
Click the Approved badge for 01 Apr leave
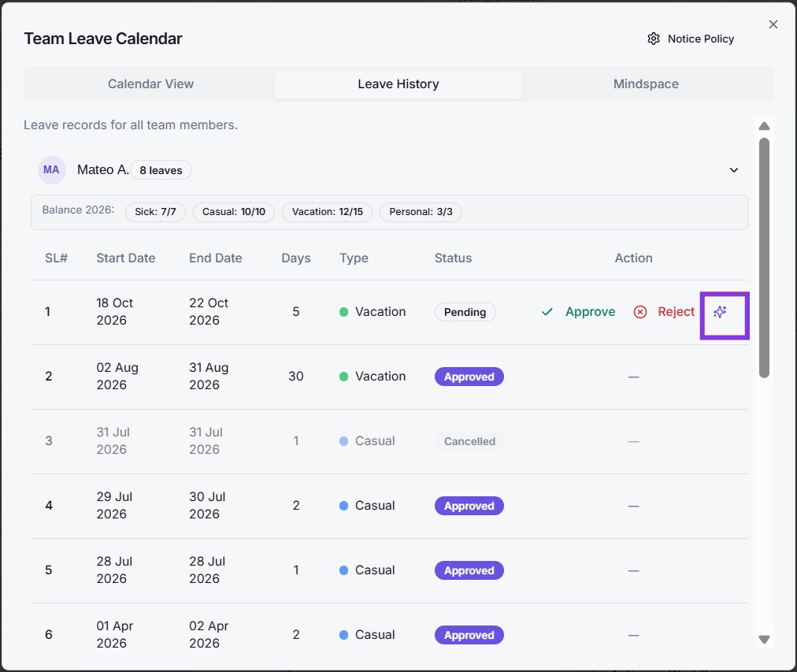469,635
